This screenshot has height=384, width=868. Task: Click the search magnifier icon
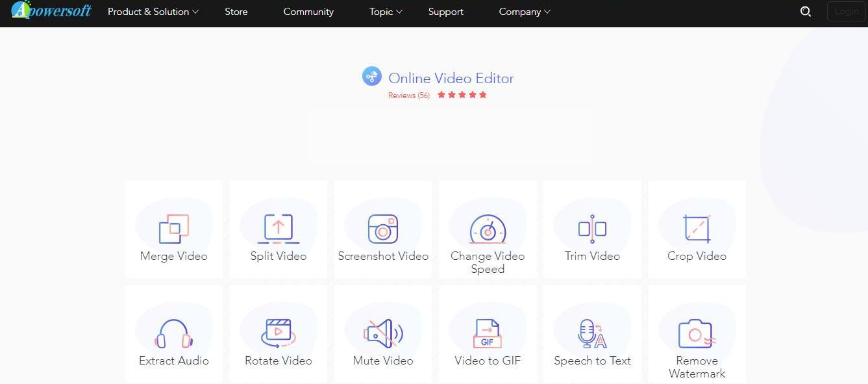[806, 11]
